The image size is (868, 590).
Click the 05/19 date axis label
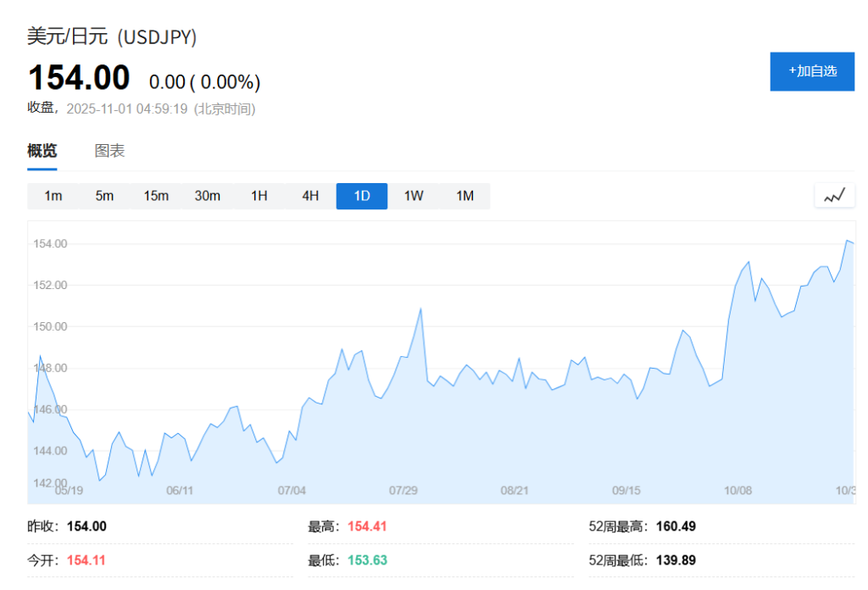point(69,491)
